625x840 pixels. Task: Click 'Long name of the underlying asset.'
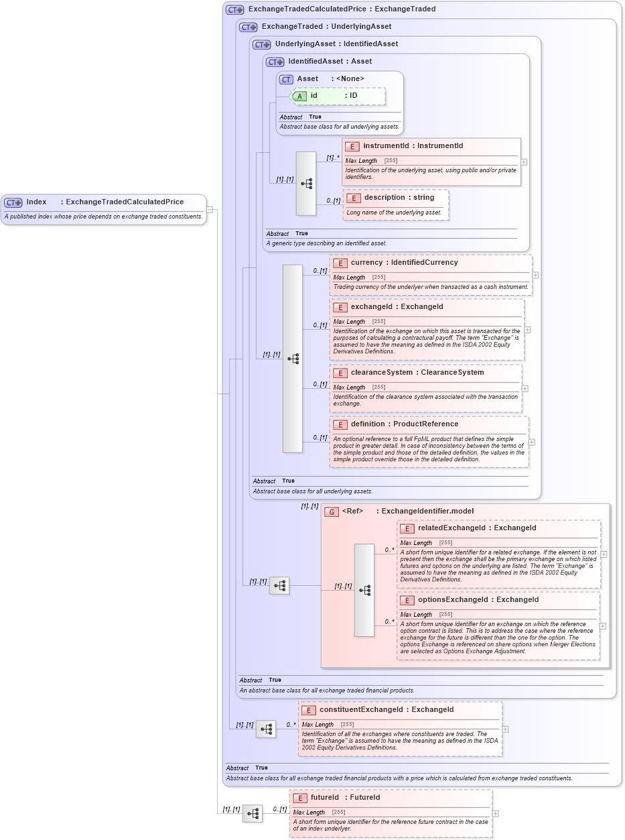[x=394, y=213]
